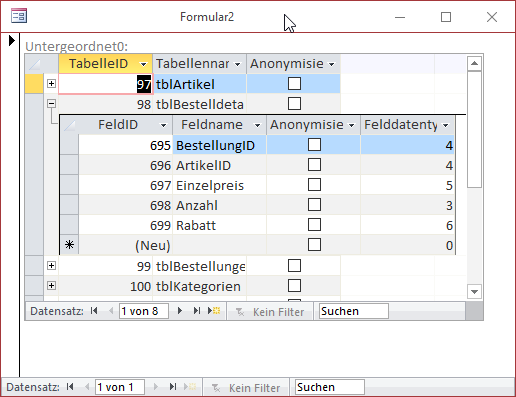
Task: Click the '1 von 8' record number field
Action: 144,311
